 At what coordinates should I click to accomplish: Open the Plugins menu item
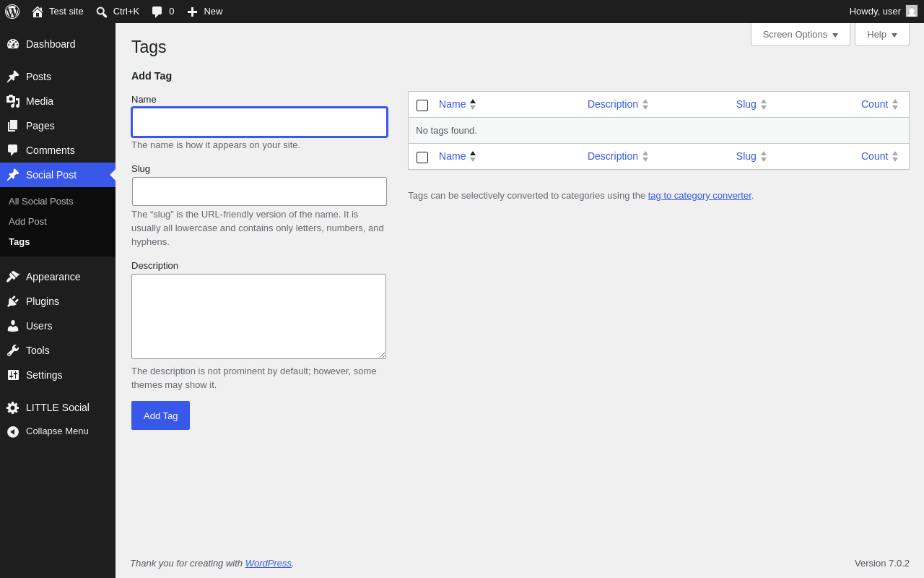58,301
